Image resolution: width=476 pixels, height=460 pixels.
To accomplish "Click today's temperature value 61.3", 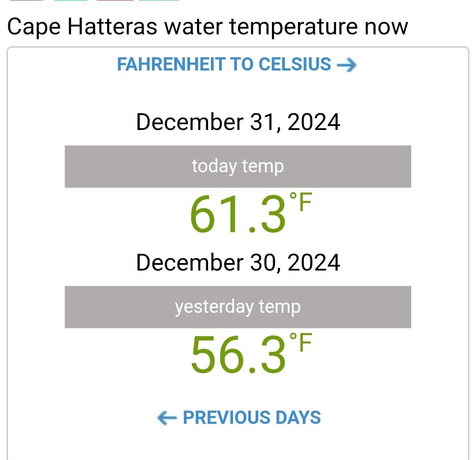I will pyautogui.click(x=238, y=214).
